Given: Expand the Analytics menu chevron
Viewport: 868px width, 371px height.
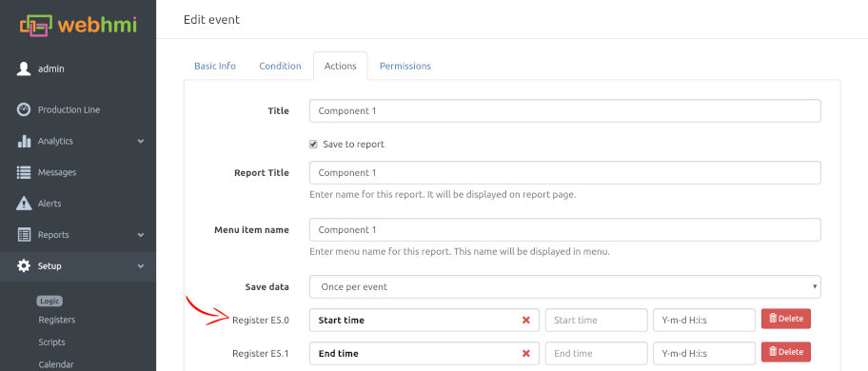Looking at the screenshot, I should click(141, 141).
